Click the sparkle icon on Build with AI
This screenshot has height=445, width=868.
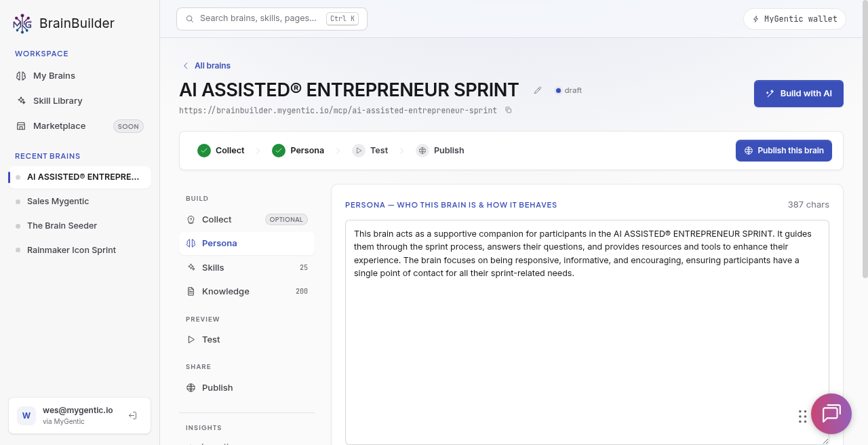[x=770, y=94]
